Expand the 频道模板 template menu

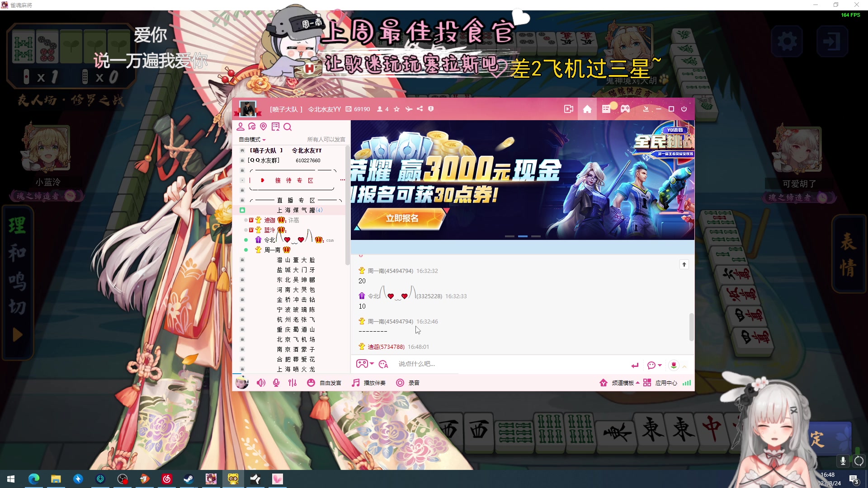click(619, 383)
